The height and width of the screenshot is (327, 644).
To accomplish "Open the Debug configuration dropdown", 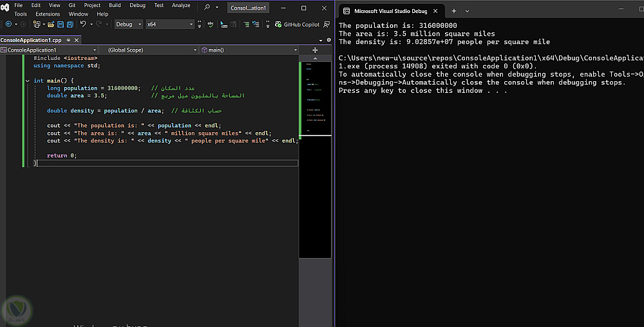I will (128, 25).
